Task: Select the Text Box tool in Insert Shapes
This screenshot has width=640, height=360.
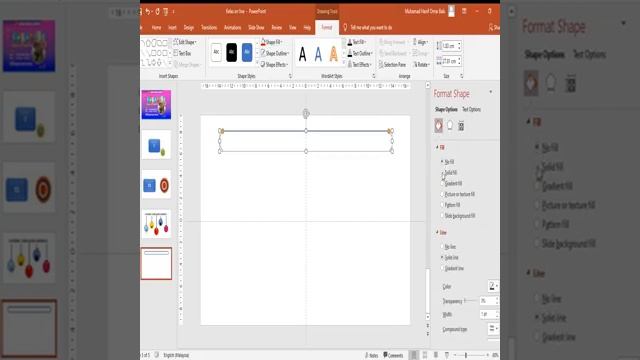Action: click(x=182, y=53)
